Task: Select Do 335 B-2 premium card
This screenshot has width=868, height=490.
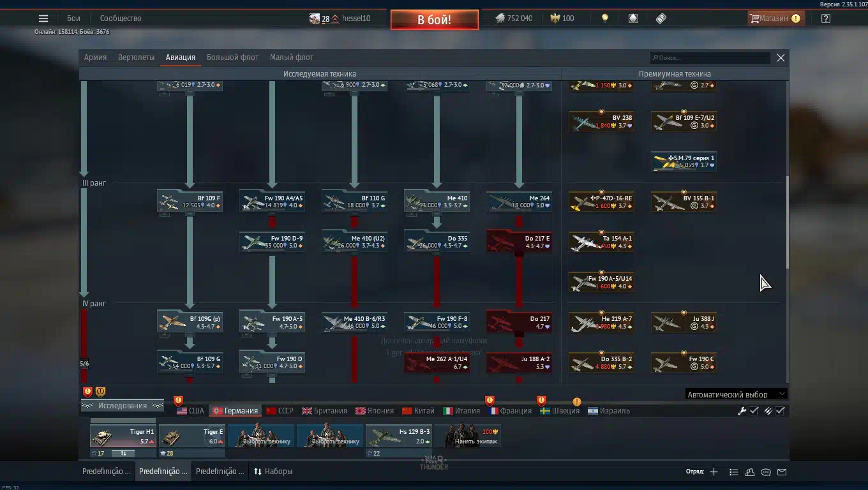Action: [601, 362]
